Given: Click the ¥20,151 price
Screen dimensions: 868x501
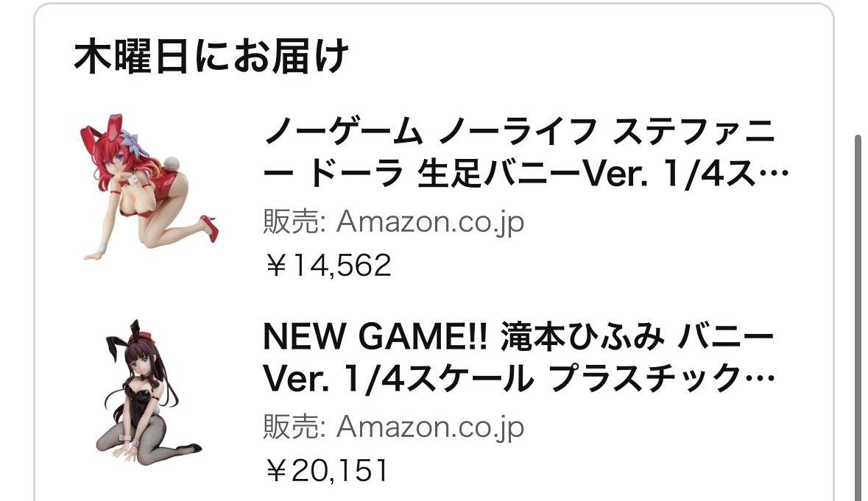Looking at the screenshot, I should click(327, 471).
